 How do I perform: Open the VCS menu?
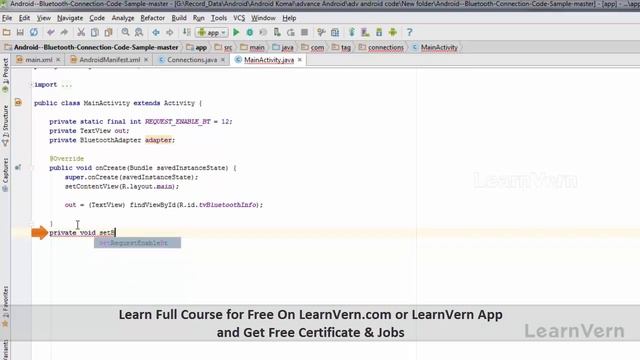point(239,18)
